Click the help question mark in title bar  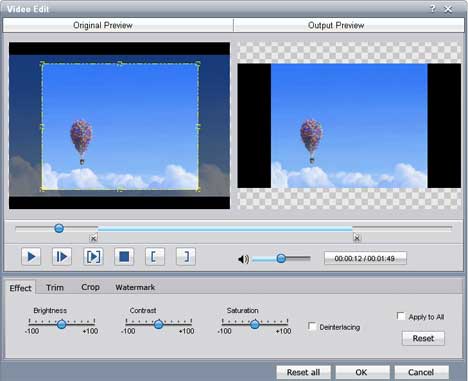click(x=433, y=9)
